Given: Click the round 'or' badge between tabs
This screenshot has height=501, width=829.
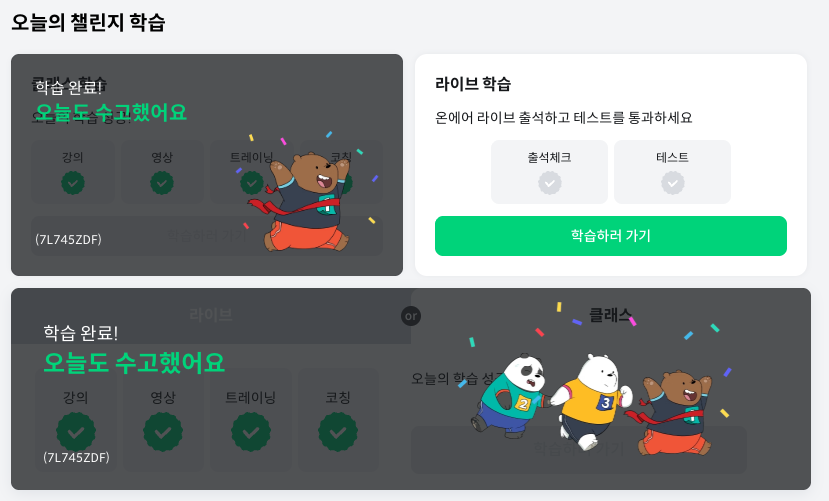Looking at the screenshot, I should (411, 316).
